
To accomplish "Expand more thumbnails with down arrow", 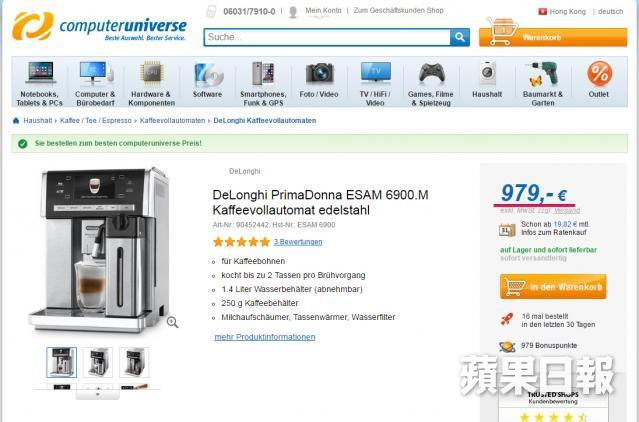I will [x=97, y=394].
